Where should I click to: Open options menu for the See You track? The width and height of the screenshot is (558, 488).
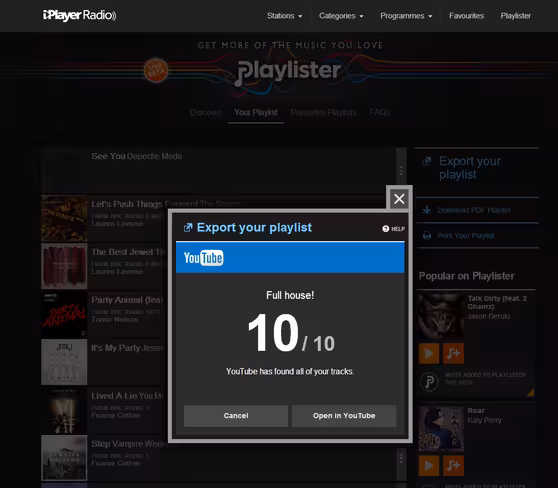coord(401,170)
